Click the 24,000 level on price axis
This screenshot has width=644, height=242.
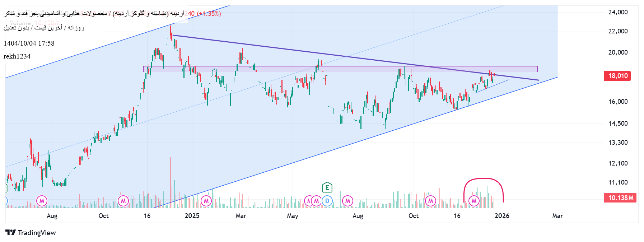618,12
